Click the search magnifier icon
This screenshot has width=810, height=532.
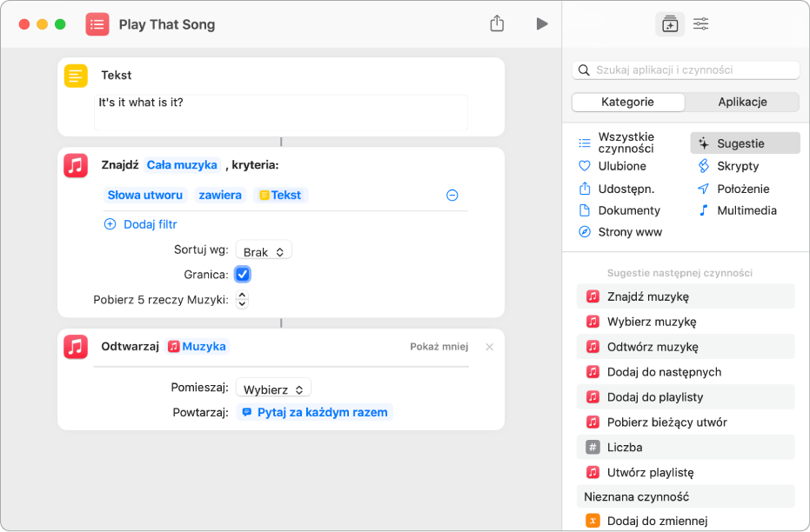[584, 70]
